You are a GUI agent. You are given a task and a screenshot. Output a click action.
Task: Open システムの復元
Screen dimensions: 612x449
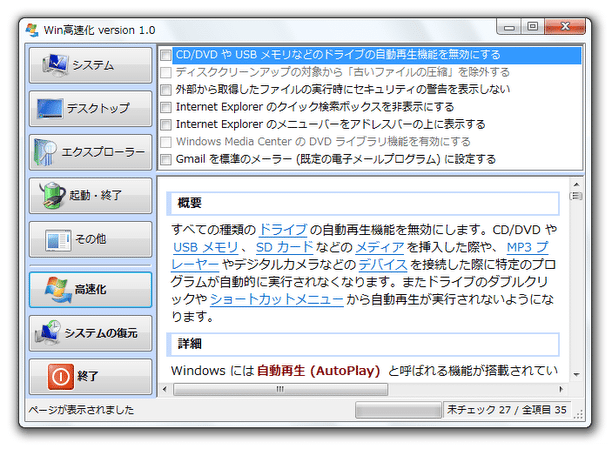(91, 333)
